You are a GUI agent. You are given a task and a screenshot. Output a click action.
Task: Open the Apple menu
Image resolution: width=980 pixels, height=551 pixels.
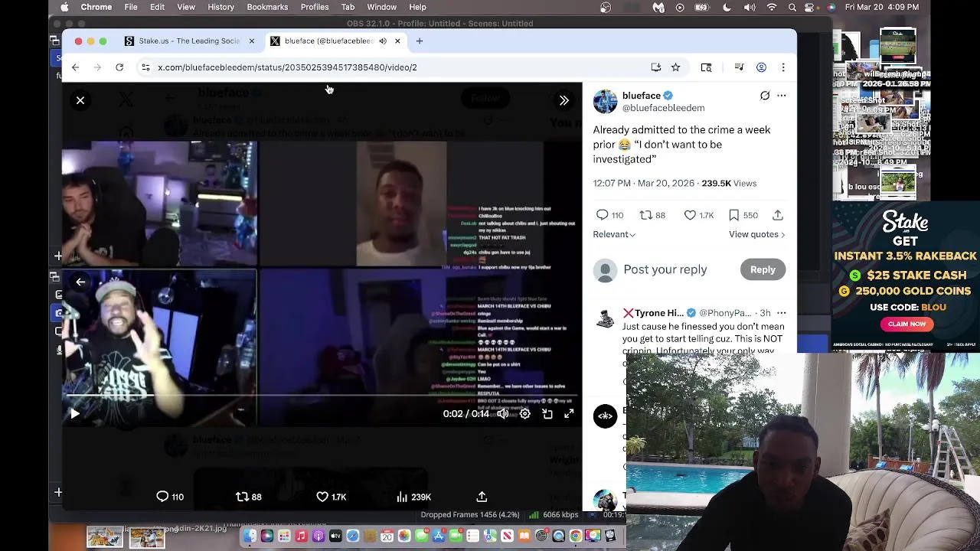(x=64, y=7)
